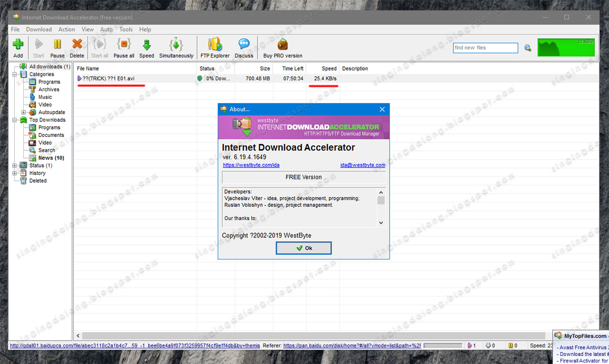Select Video under Categories
Screen dimensions: 609x364
click(45, 105)
